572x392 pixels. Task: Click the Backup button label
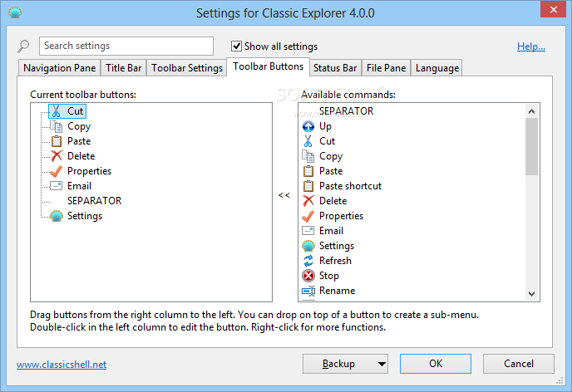coord(338,364)
